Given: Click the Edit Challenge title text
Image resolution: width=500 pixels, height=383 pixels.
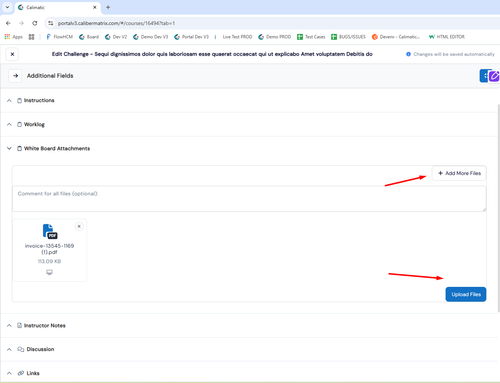Looking at the screenshot, I should point(212,54).
